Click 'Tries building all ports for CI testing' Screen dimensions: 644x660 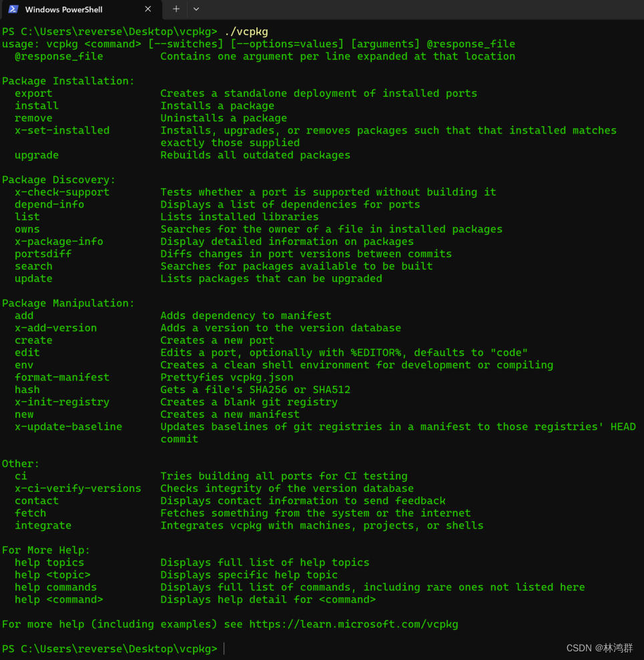(x=284, y=476)
